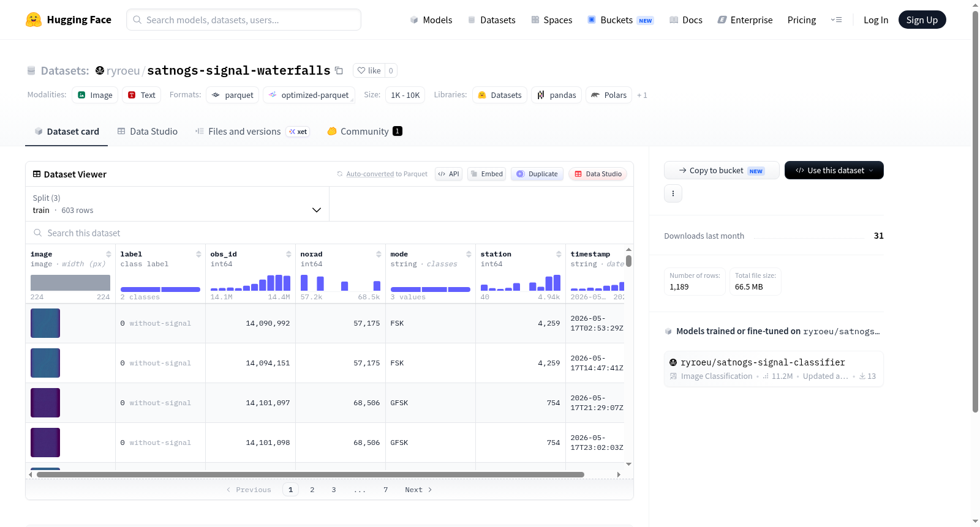Open the API button in Dataset Viewer
Viewport: 980px width, 527px height.
[x=448, y=174]
